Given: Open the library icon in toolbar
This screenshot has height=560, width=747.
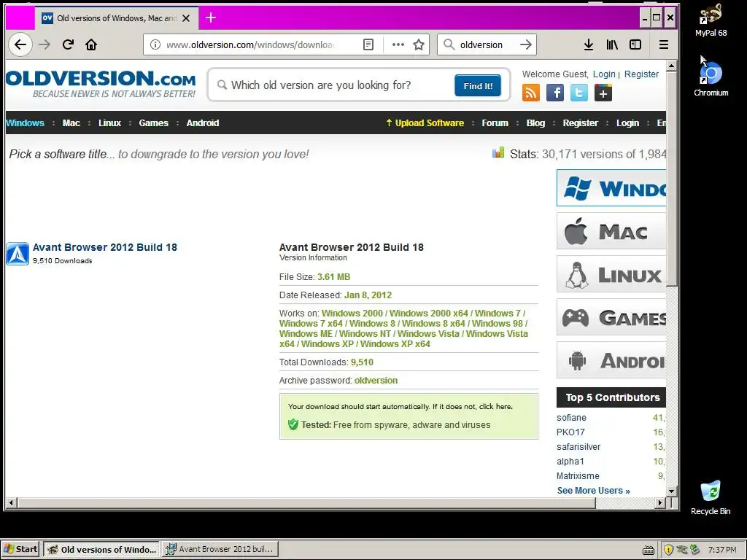Looking at the screenshot, I should [x=612, y=44].
